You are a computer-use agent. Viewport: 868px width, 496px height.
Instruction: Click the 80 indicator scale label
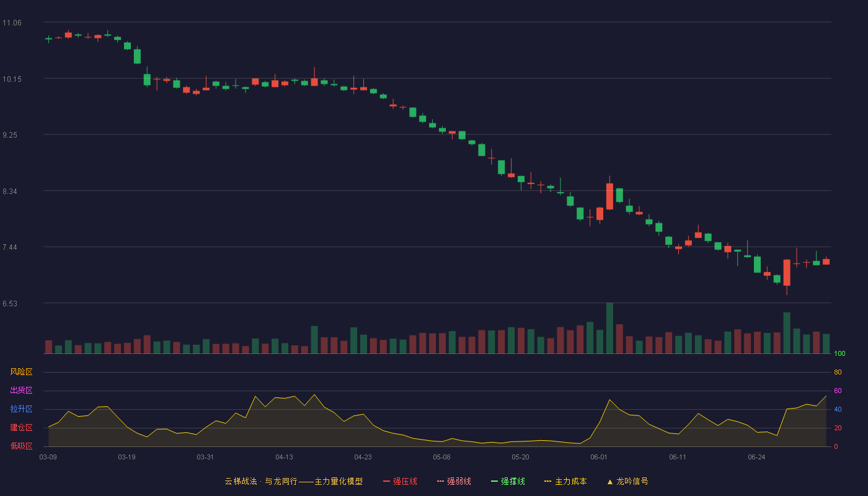pos(838,372)
